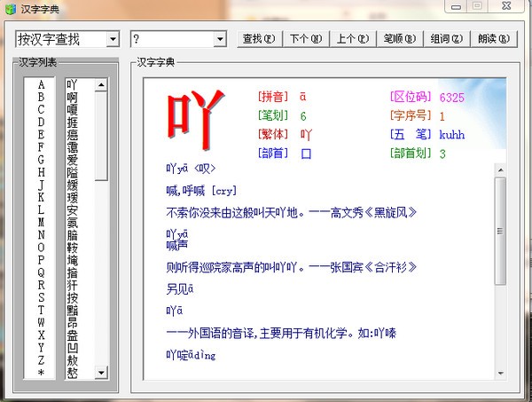Select letter A in the alphabet index
Image resolution: width=532 pixels, height=402 pixels.
[41, 85]
